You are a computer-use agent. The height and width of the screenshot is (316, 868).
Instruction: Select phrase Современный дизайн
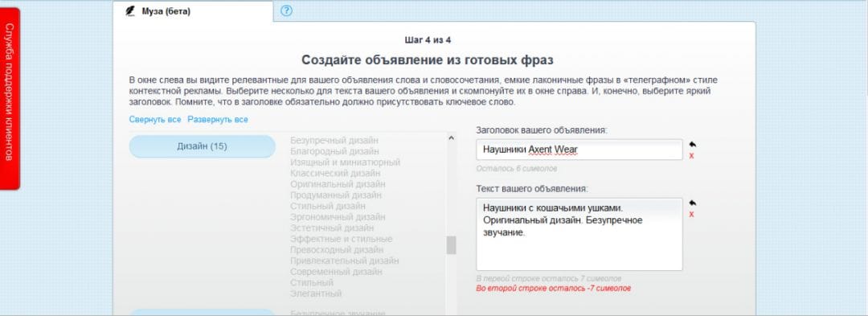pos(336,272)
